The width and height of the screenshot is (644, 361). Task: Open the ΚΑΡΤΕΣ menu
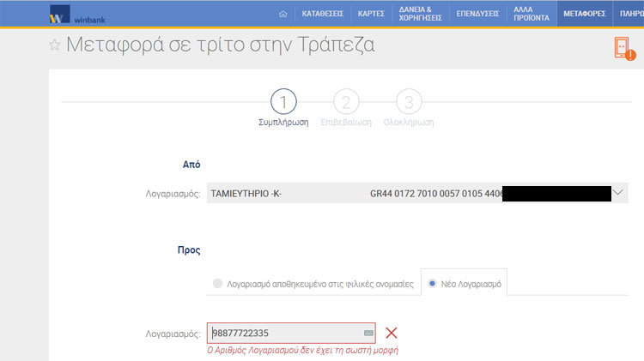pos(371,14)
